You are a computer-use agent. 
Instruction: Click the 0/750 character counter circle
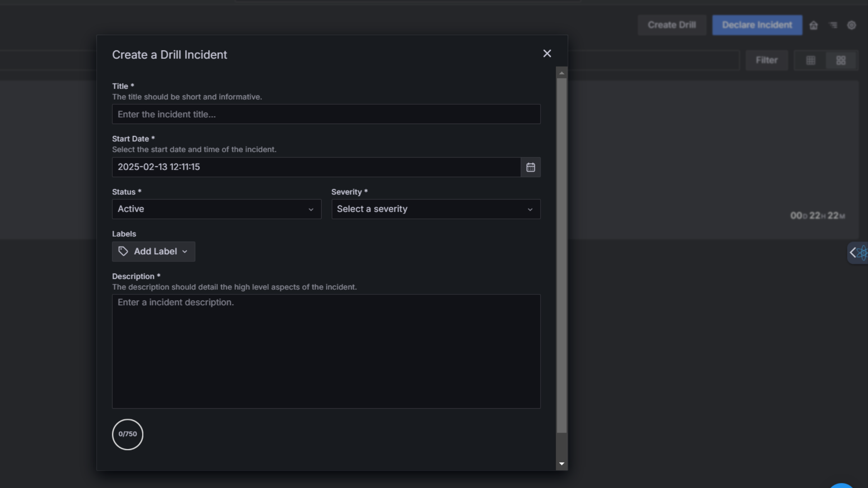pyautogui.click(x=127, y=434)
